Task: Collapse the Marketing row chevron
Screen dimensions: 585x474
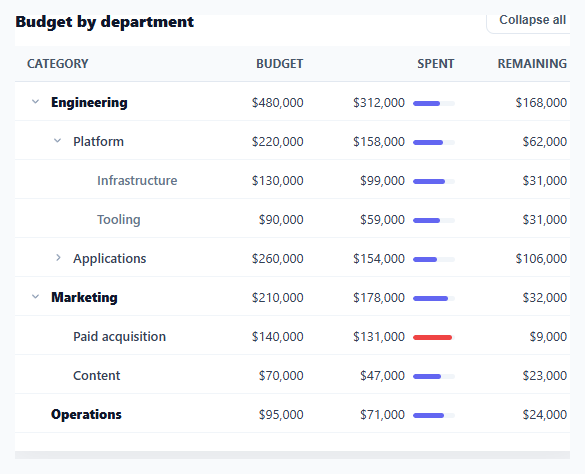Action: point(35,297)
